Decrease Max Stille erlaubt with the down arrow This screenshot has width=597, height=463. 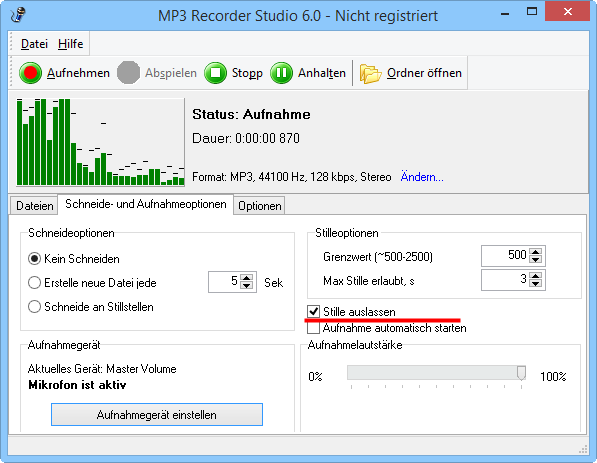(x=536, y=284)
